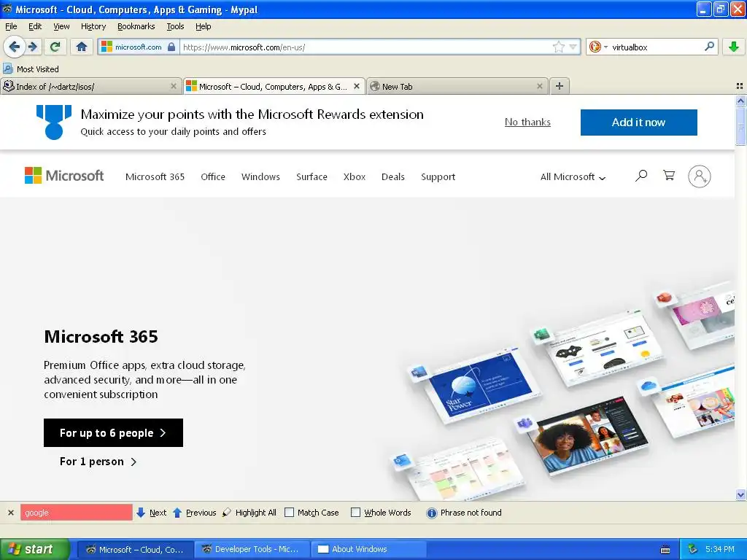
Task: Open the Most Visited bookmarks folder
Action: click(x=31, y=69)
